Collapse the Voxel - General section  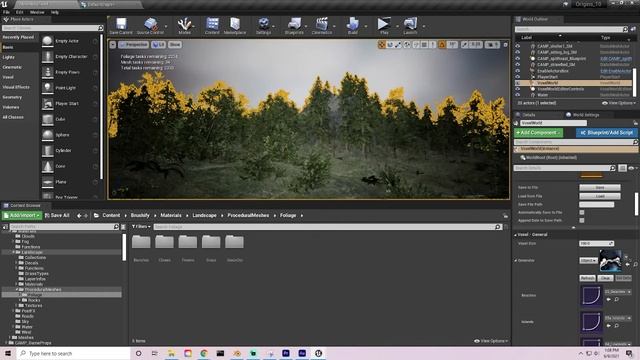click(x=516, y=235)
